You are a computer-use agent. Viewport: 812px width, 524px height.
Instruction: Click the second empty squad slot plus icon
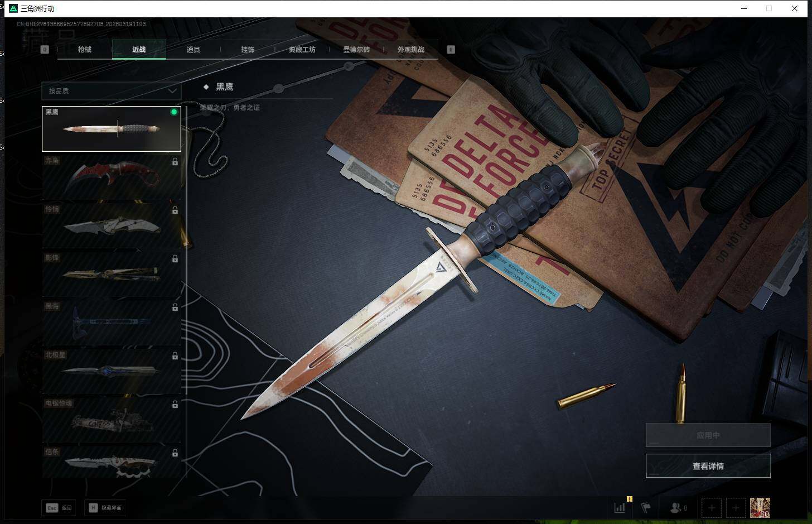[736, 508]
